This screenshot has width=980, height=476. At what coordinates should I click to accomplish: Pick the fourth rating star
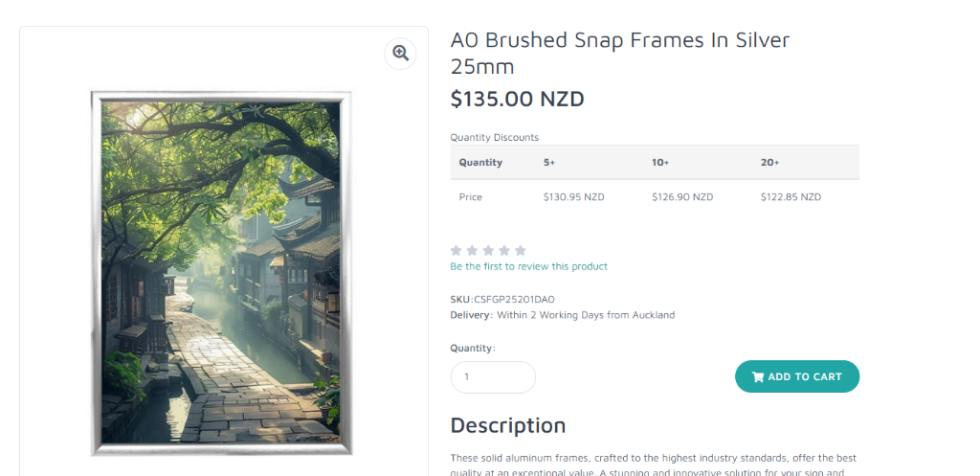coord(504,251)
